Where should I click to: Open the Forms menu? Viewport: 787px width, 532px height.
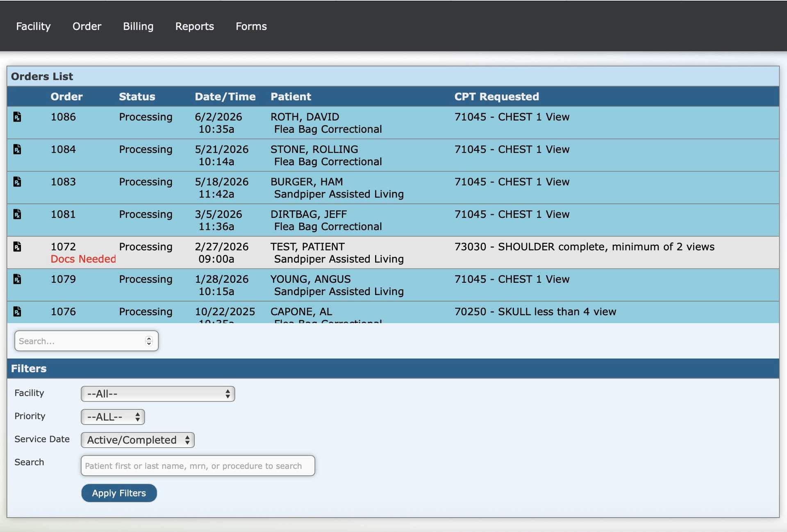pyautogui.click(x=251, y=26)
